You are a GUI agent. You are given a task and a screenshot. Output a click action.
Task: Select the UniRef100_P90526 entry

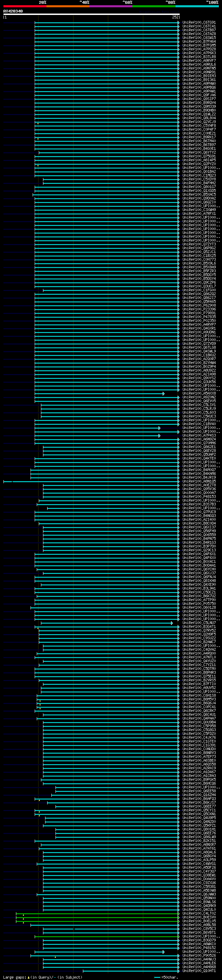(199, 956)
